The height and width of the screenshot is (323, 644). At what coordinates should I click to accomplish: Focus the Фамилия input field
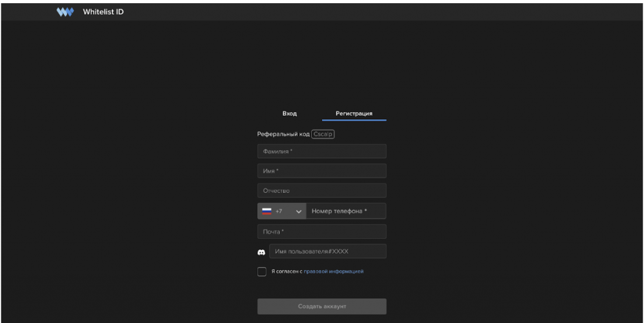[x=321, y=151]
